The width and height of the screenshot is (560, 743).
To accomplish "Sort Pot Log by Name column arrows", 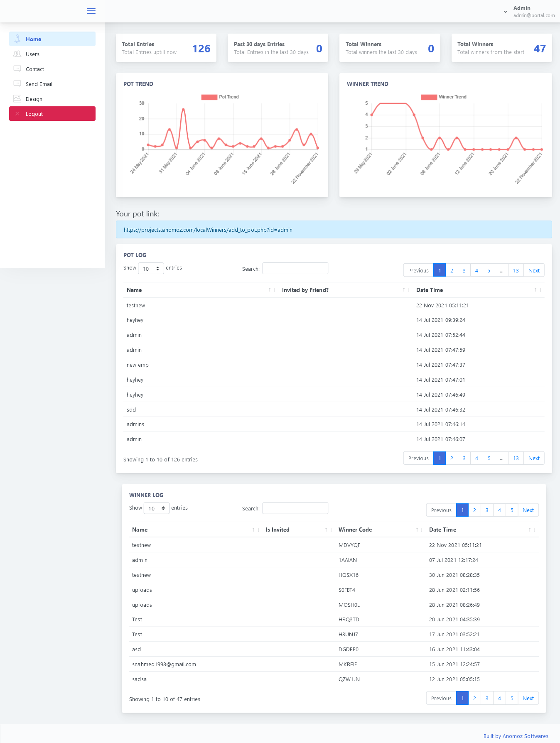I will tap(272, 290).
